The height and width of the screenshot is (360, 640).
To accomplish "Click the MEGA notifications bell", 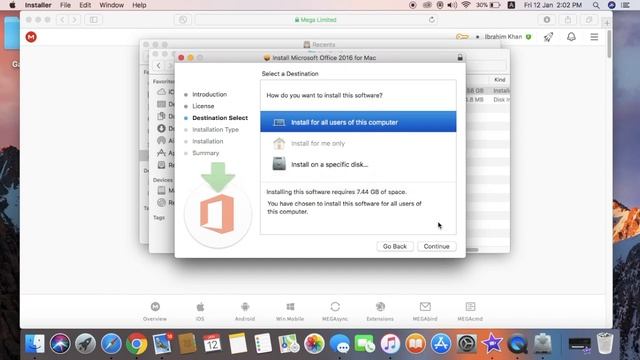I will (x=571, y=37).
